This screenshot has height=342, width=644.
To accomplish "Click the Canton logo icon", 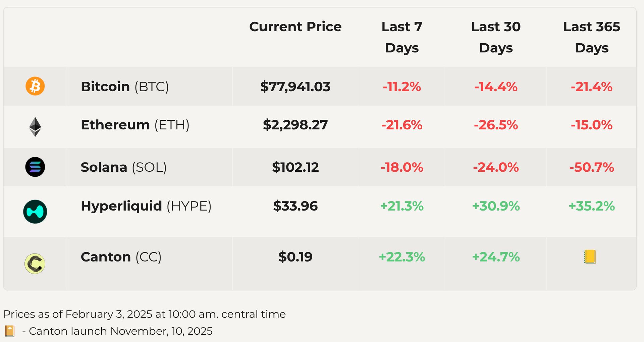I will click(x=35, y=264).
